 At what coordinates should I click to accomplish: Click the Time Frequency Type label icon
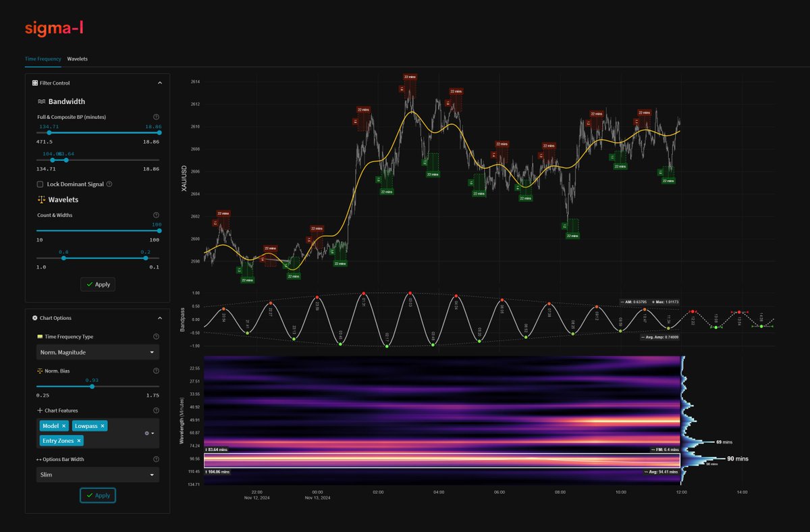tap(39, 336)
